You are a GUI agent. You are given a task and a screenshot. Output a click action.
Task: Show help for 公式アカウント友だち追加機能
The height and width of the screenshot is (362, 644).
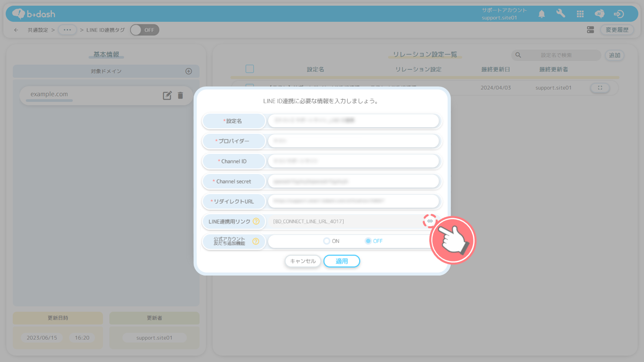click(x=256, y=241)
